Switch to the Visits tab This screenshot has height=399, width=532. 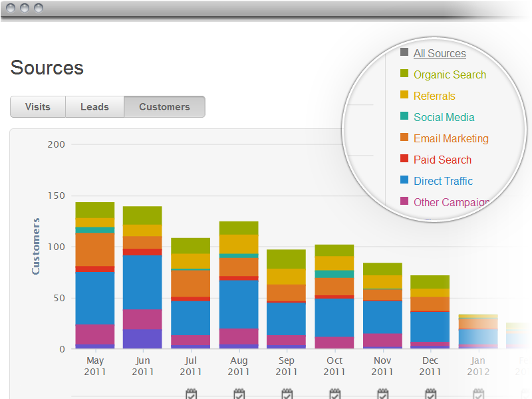38,106
